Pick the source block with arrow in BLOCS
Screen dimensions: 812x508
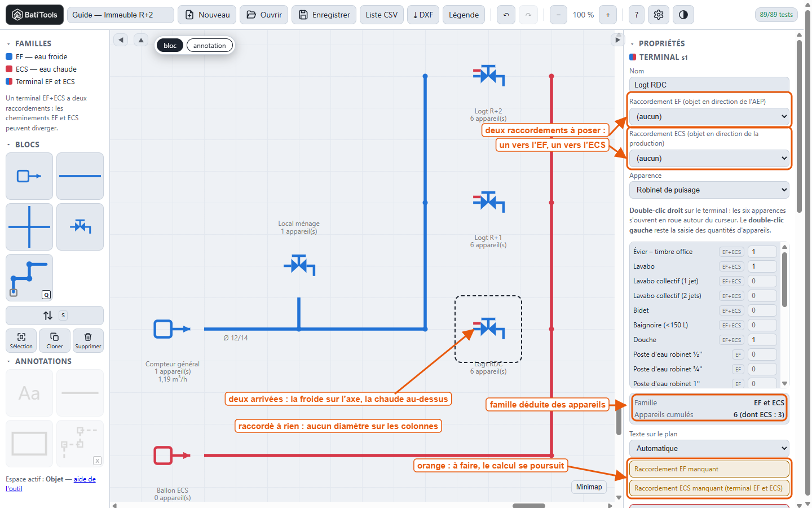(29, 176)
